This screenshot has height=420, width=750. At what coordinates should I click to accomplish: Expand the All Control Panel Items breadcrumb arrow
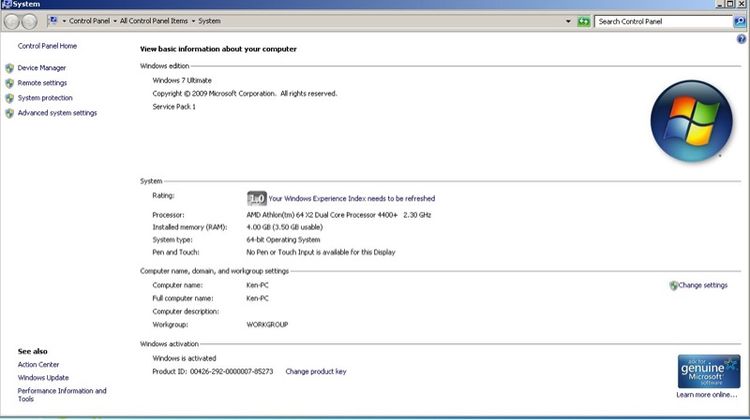tap(193, 21)
